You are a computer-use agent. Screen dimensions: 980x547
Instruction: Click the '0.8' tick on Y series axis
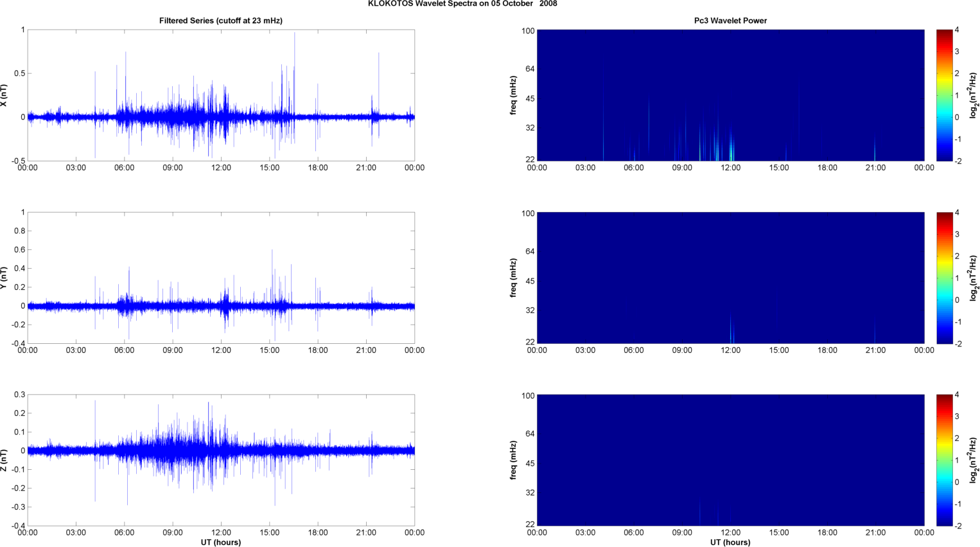click(19, 231)
